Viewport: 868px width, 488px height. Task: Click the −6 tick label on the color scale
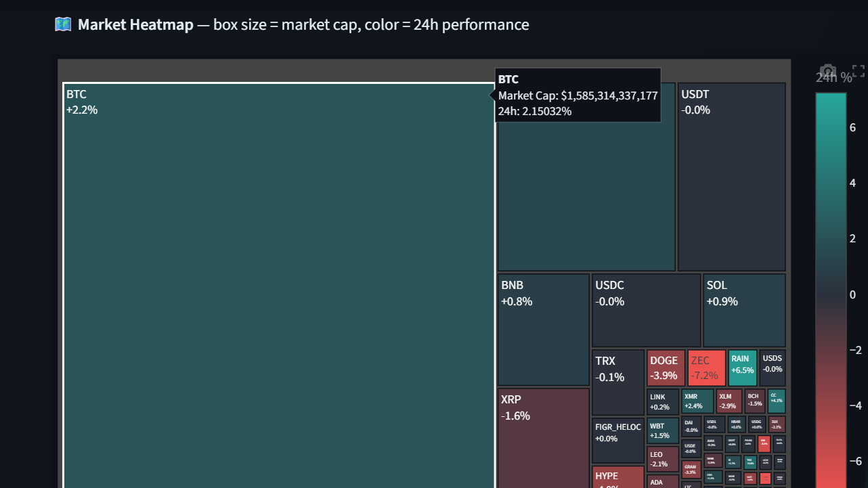(855, 461)
